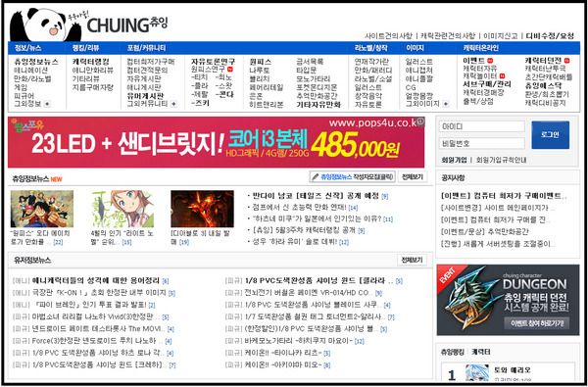Click the pencil icon writer recruitment button
This screenshot has width=588, height=387.
[352, 176]
